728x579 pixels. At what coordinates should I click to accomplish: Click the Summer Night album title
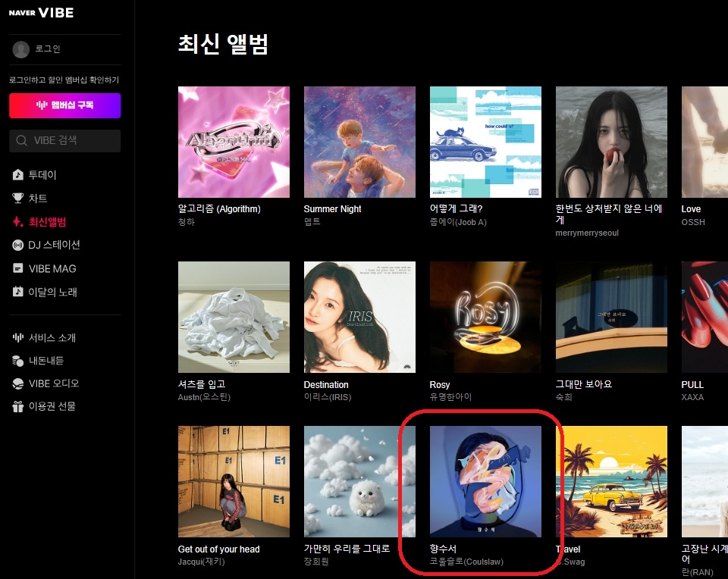(x=332, y=208)
